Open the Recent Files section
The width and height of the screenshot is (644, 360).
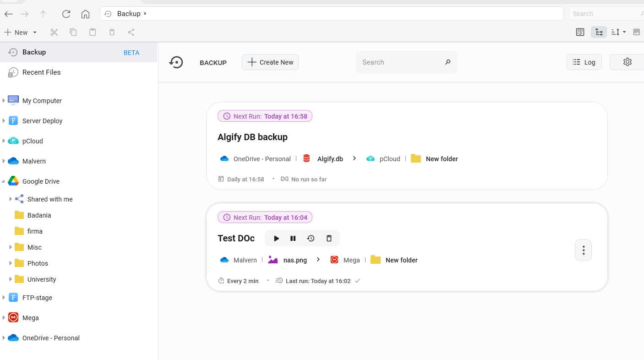(41, 72)
